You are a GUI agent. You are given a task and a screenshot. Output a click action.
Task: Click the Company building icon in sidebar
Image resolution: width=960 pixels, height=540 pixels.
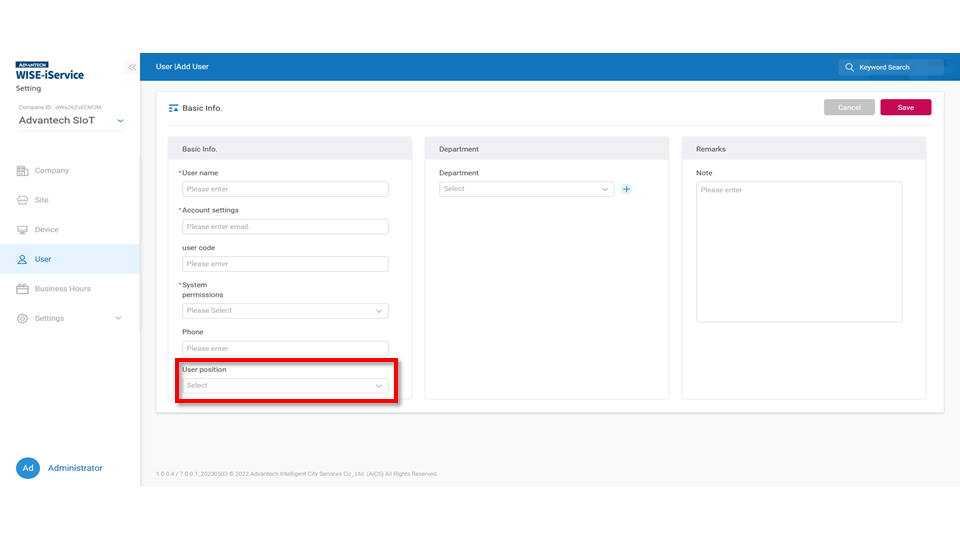(x=23, y=171)
